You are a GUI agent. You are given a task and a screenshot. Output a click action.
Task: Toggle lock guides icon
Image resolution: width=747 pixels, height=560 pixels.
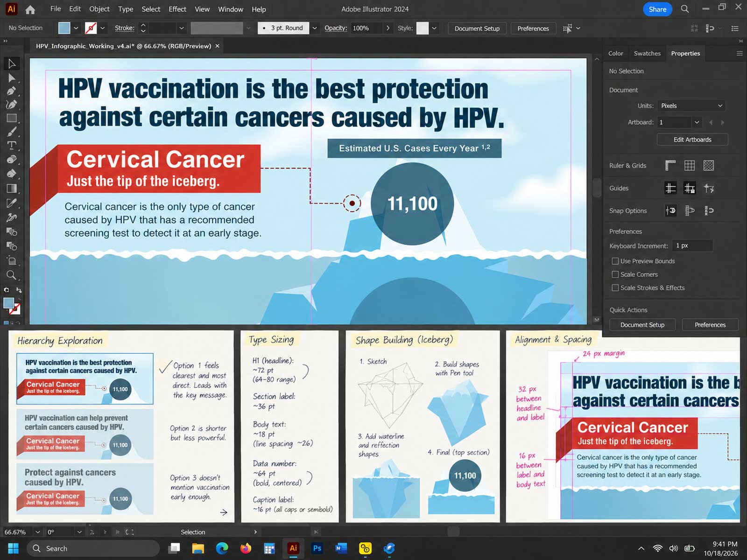point(690,188)
